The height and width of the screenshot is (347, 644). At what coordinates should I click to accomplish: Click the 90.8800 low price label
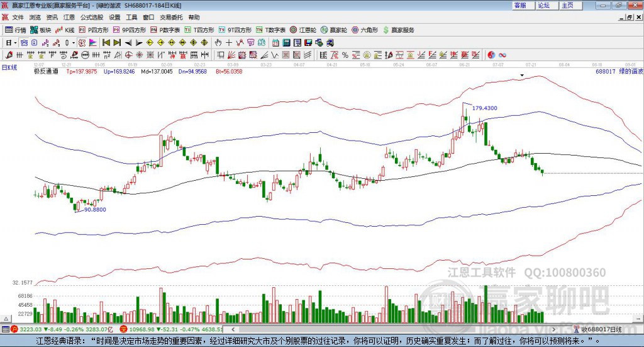tap(95, 210)
